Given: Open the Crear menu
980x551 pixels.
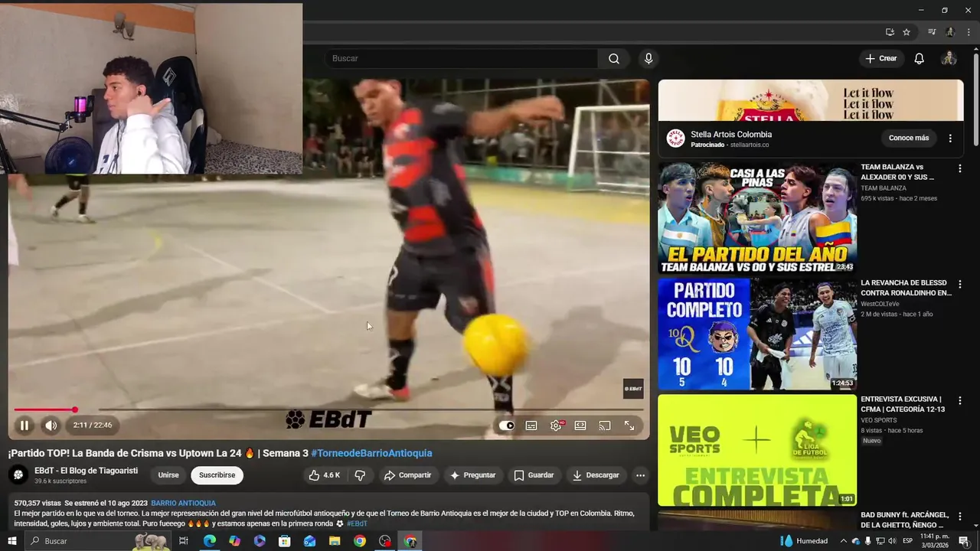Looking at the screenshot, I should coord(880,59).
